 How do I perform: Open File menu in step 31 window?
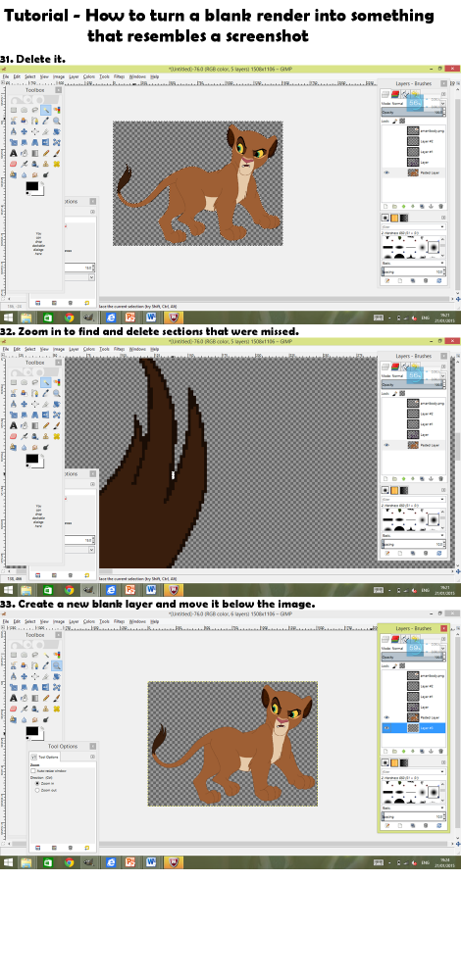pyautogui.click(x=6, y=76)
